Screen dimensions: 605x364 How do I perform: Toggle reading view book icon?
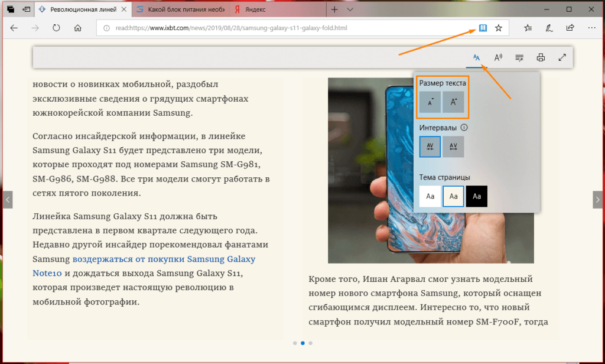tap(483, 28)
